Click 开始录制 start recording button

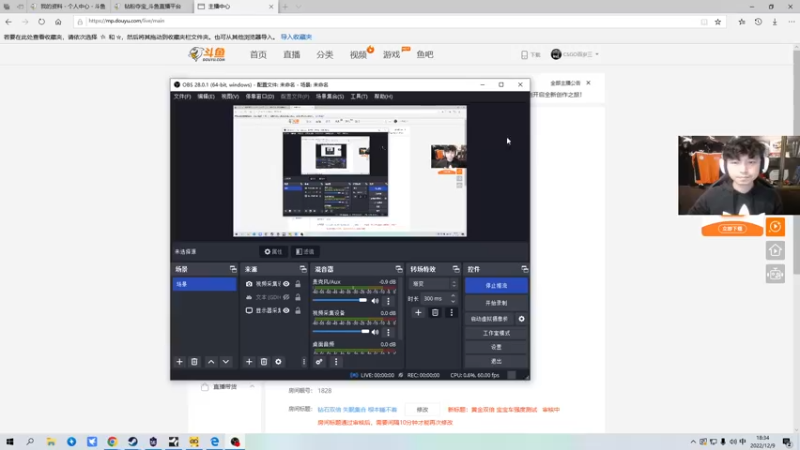click(496, 303)
